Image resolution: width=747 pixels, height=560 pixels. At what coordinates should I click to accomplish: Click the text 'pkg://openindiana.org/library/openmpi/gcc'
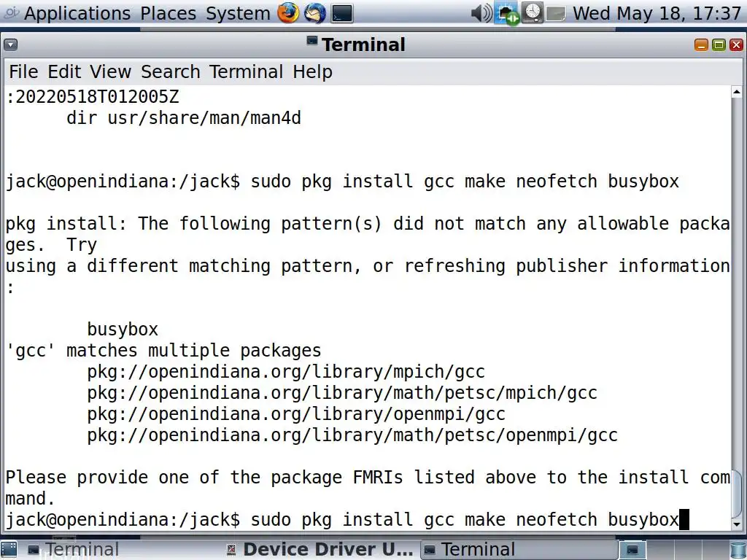click(296, 414)
